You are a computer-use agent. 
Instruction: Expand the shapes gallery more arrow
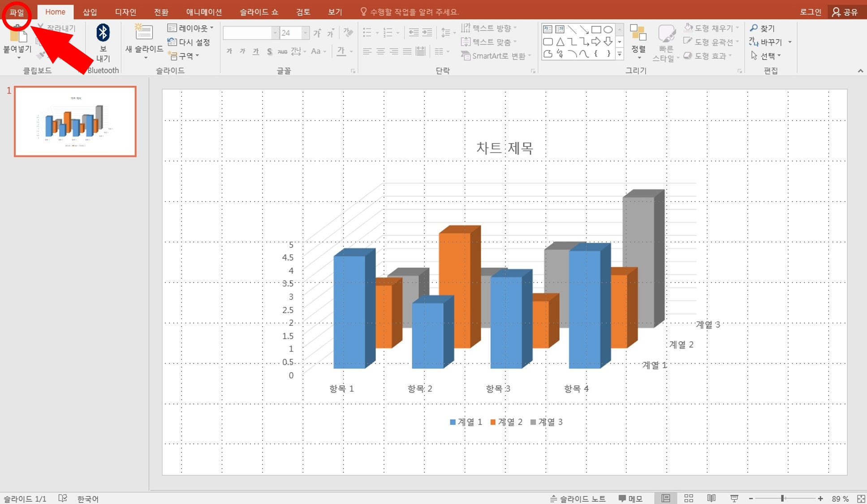(x=620, y=54)
